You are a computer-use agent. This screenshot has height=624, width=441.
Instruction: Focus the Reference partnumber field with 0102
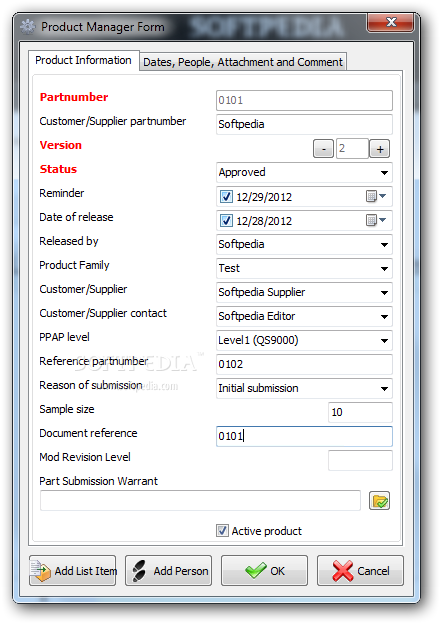coord(304,364)
